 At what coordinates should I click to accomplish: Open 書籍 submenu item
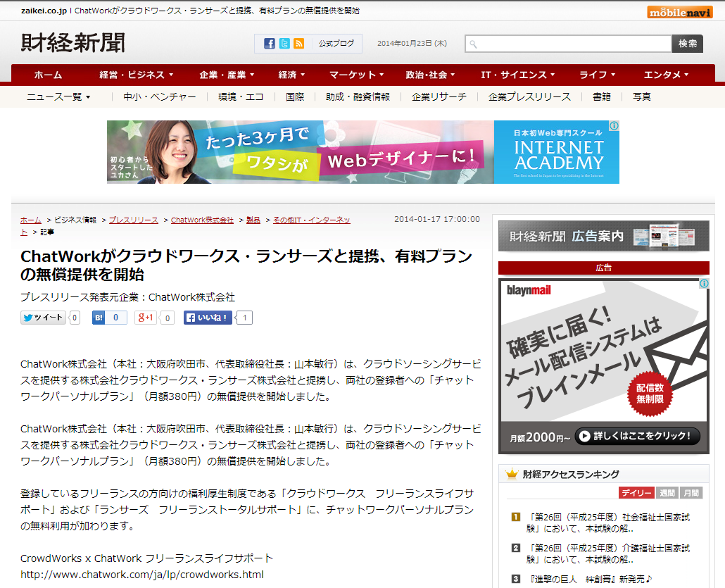coord(602,96)
